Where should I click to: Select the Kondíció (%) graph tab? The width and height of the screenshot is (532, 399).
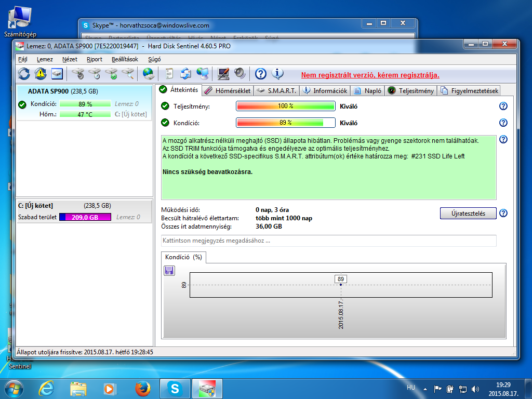pos(183,257)
